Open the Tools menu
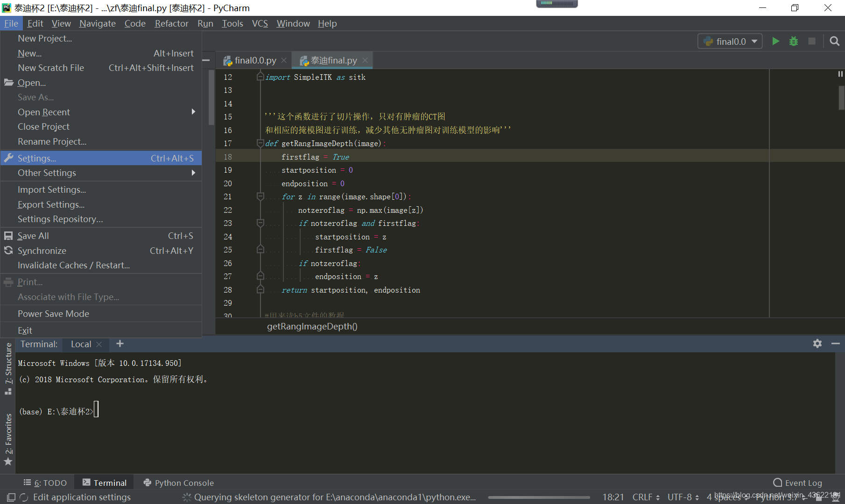Viewport: 845px width, 504px height. (x=232, y=23)
